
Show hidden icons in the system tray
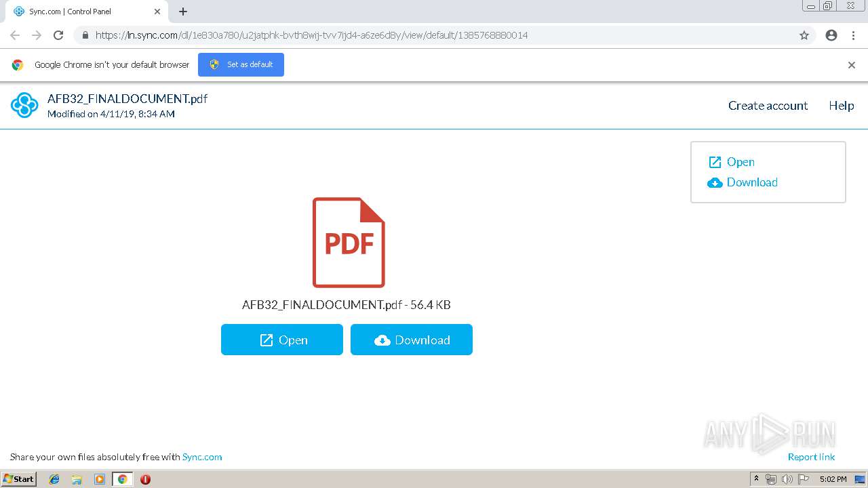point(756,479)
